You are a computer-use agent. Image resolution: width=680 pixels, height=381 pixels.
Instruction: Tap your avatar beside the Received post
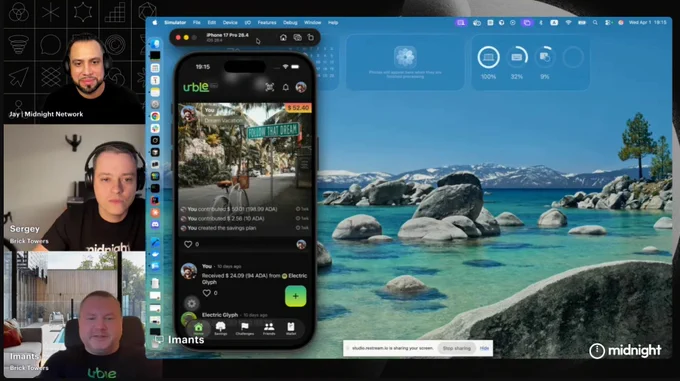click(x=189, y=271)
